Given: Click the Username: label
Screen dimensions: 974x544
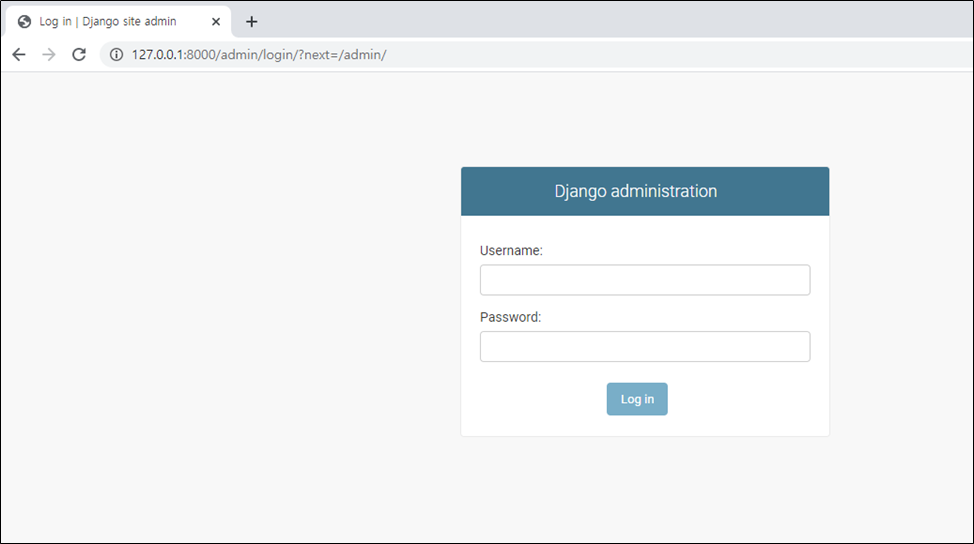Looking at the screenshot, I should (511, 251).
